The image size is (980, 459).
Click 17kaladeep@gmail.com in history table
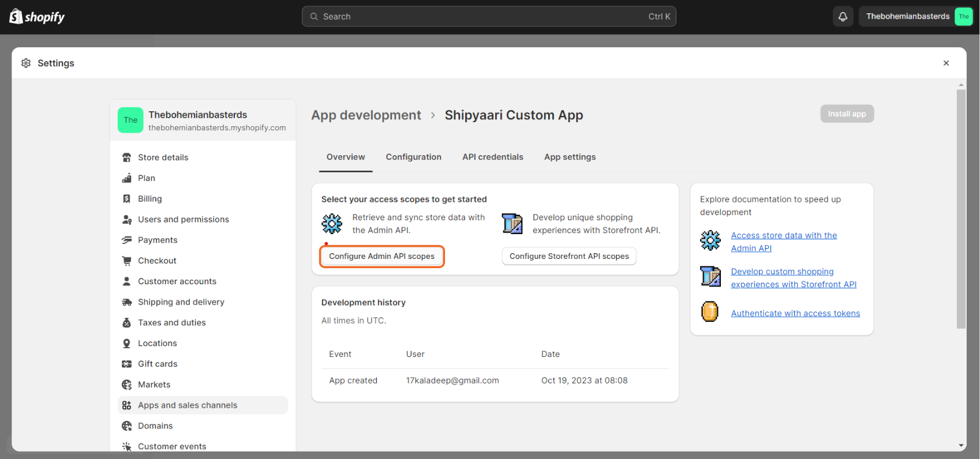(x=452, y=381)
